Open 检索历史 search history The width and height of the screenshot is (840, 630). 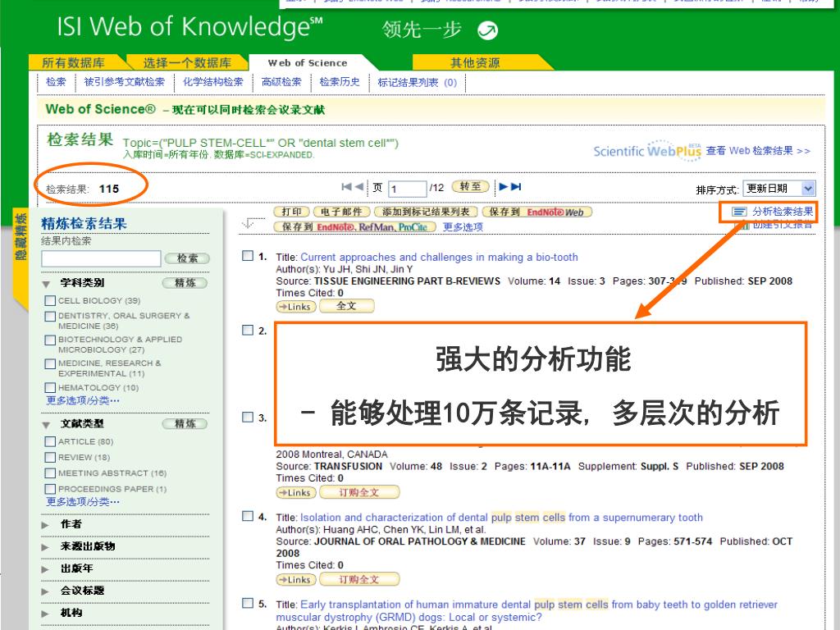[340, 82]
